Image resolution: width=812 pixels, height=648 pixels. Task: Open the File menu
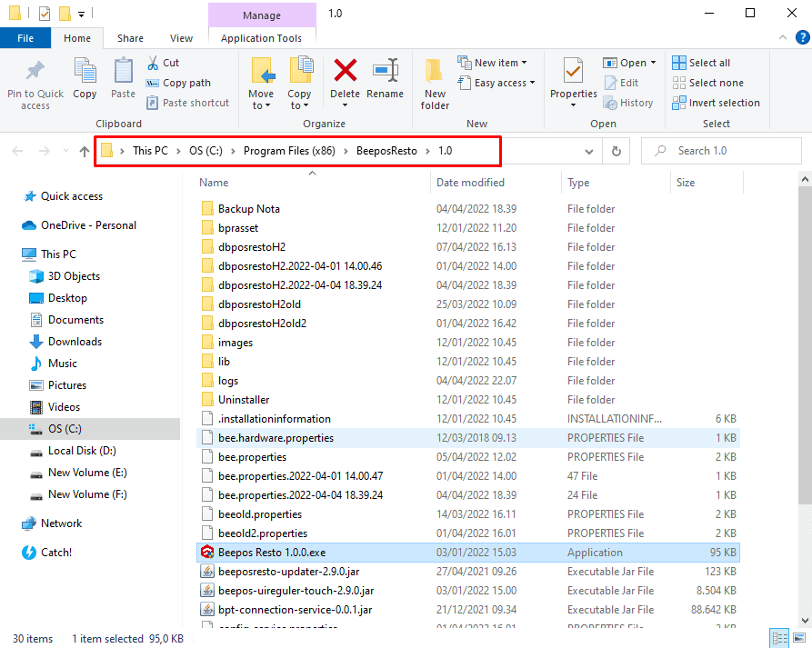25,38
